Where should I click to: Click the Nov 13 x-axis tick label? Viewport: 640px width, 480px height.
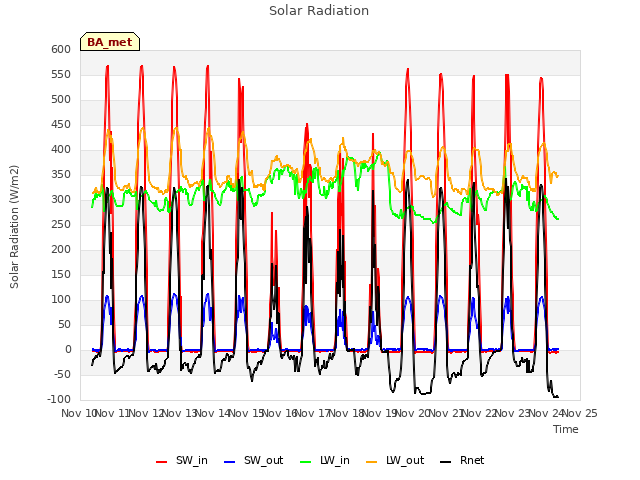179,413
